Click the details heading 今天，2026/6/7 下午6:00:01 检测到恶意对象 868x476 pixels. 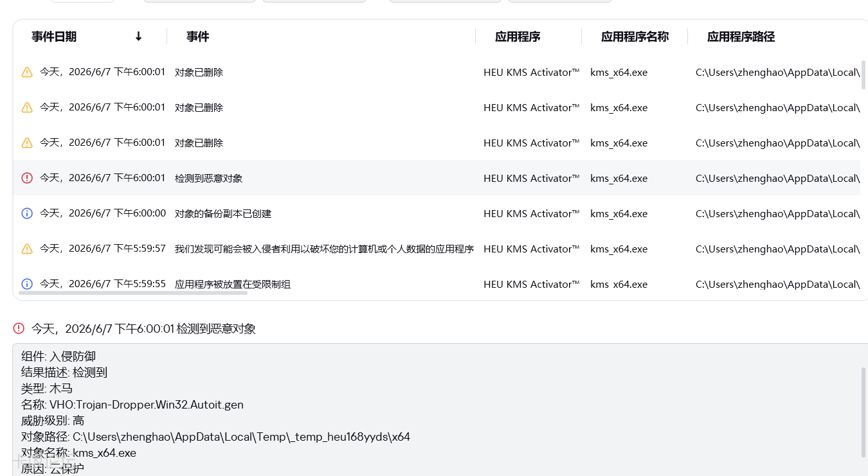143,329
